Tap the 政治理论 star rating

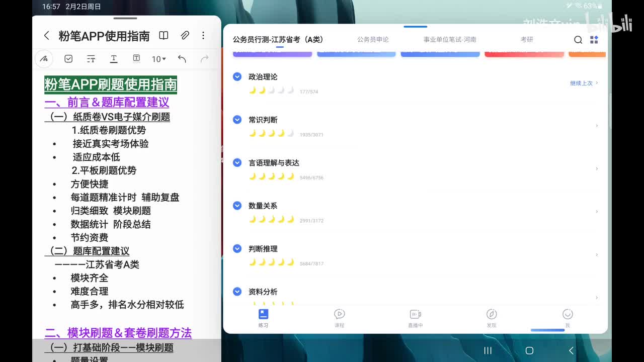pyautogui.click(x=271, y=90)
